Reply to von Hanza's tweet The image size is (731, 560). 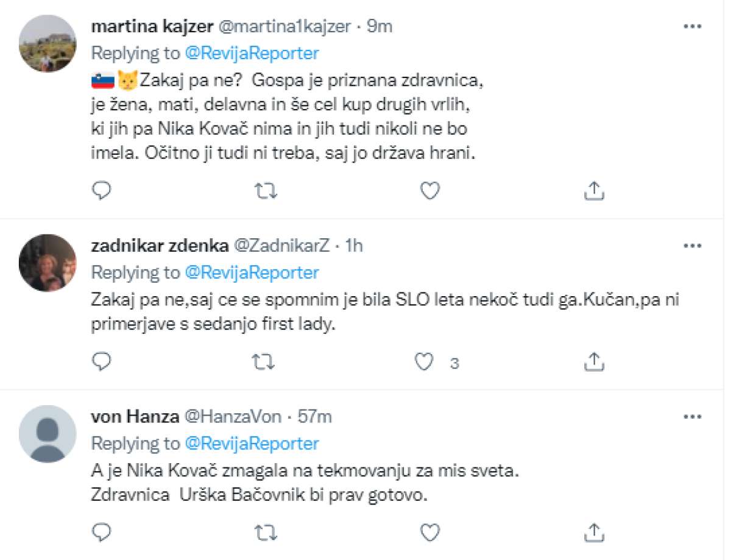click(102, 533)
